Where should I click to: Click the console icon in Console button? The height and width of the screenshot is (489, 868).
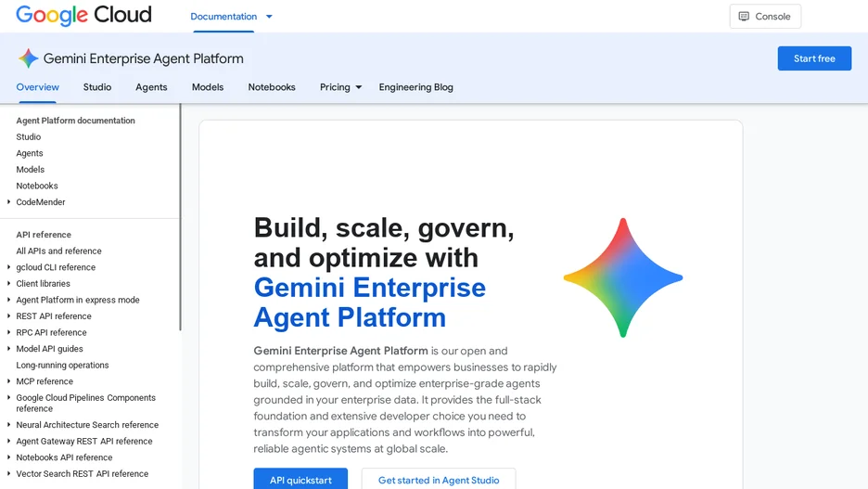[744, 17]
